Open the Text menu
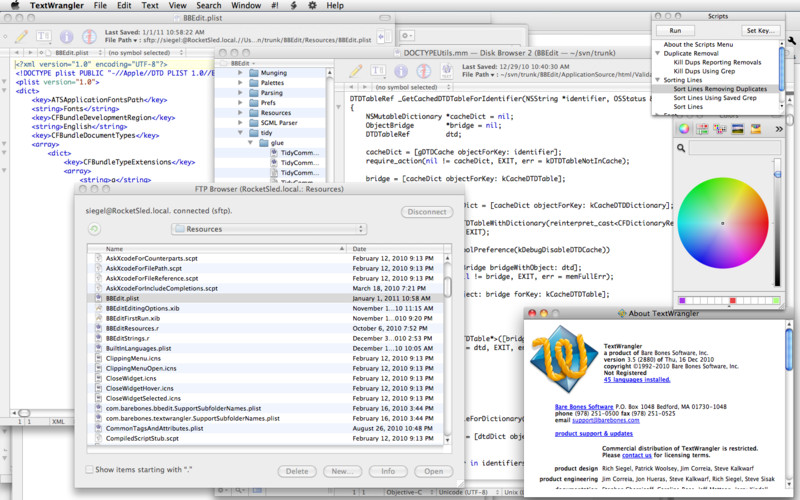Viewport: 800px width, 500px height. point(150,6)
